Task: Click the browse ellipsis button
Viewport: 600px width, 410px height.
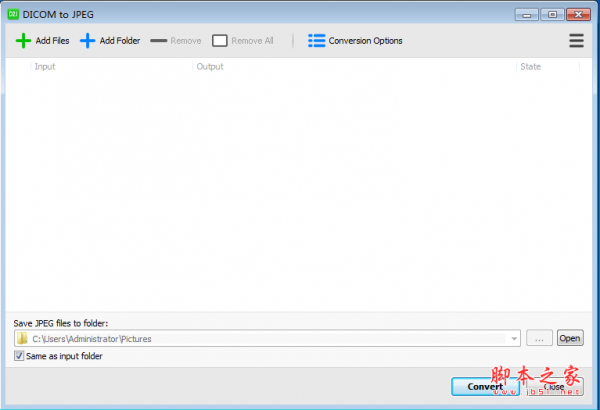Action: (539, 338)
